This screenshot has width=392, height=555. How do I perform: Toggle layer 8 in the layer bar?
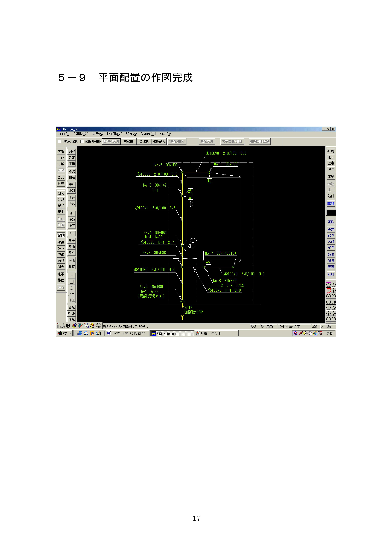coord(334,285)
